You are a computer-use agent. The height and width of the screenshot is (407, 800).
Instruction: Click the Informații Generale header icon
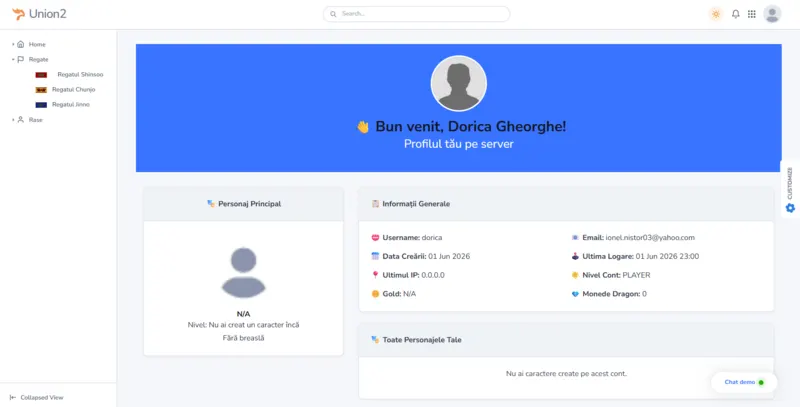pyautogui.click(x=376, y=204)
